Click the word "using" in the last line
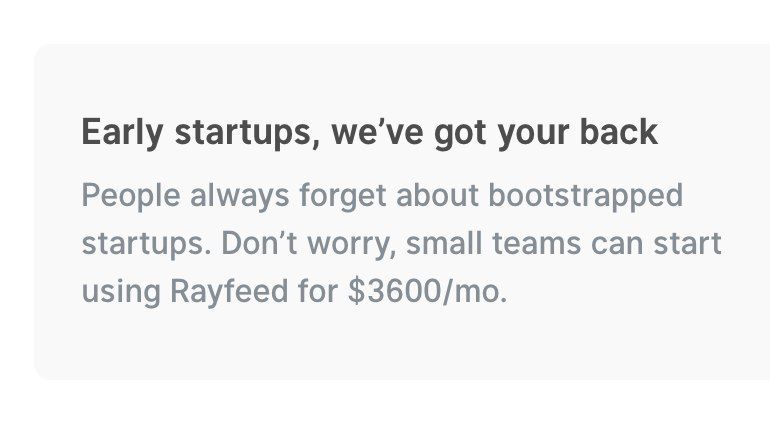Viewport: 770px width, 428px height. pyautogui.click(x=121, y=293)
